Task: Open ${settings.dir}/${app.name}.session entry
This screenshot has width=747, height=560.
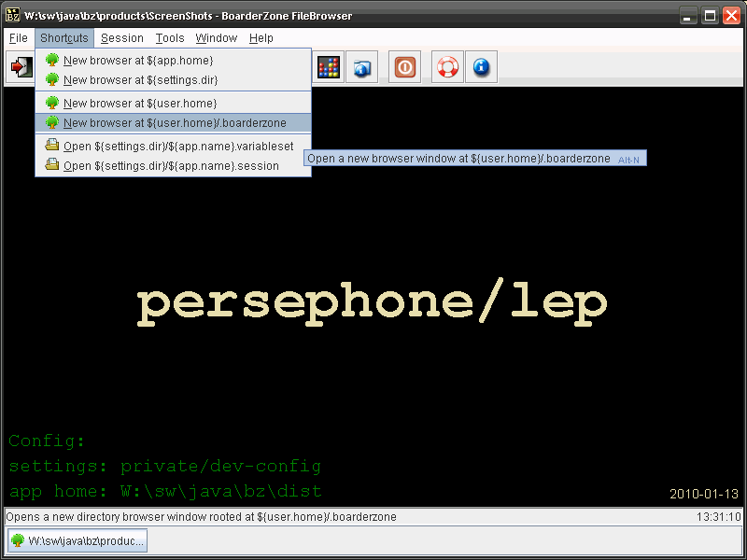Action: click(x=174, y=166)
